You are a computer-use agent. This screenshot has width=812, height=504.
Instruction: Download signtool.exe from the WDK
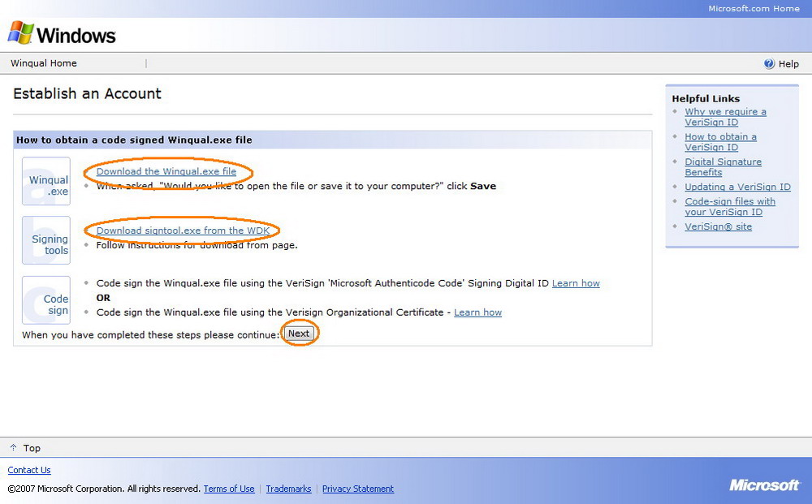[183, 230]
